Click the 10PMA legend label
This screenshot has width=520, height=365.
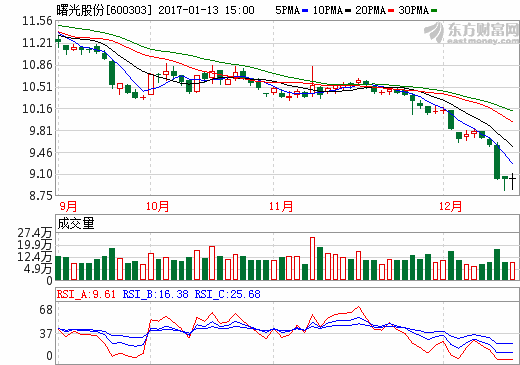tap(328, 10)
